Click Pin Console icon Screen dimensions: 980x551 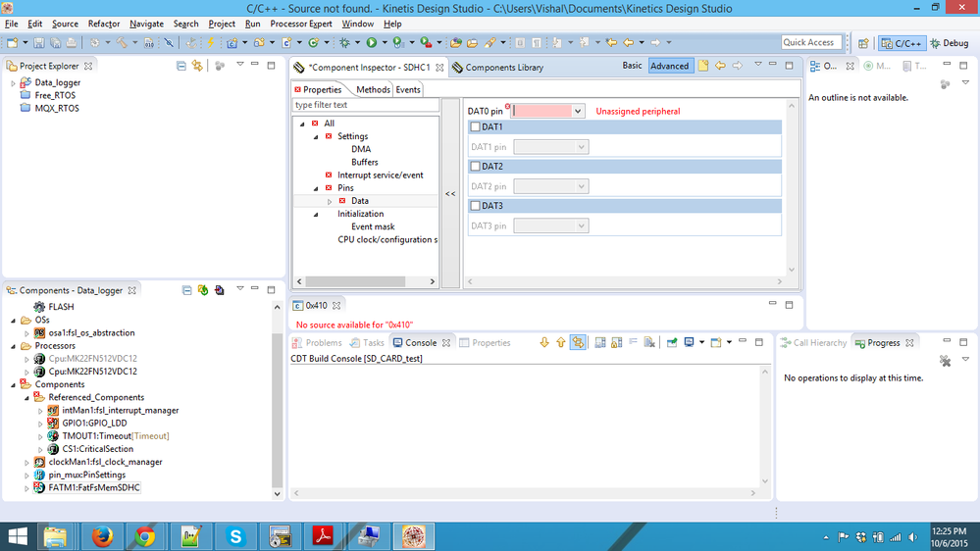672,342
